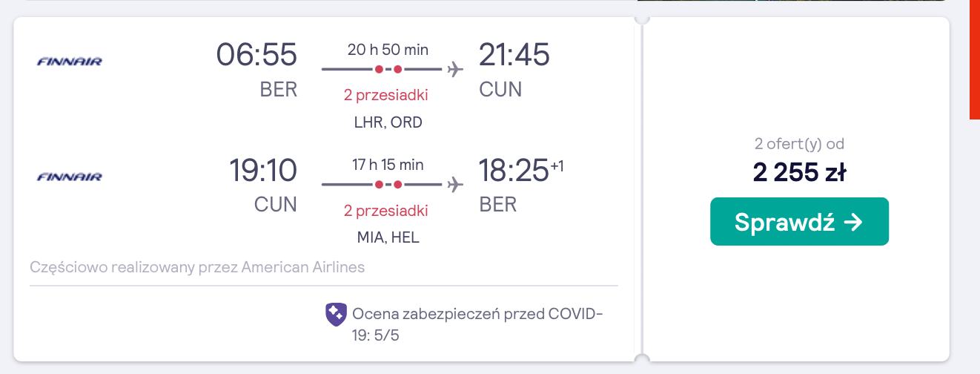Click the outbound departure time 06:55

(256, 55)
